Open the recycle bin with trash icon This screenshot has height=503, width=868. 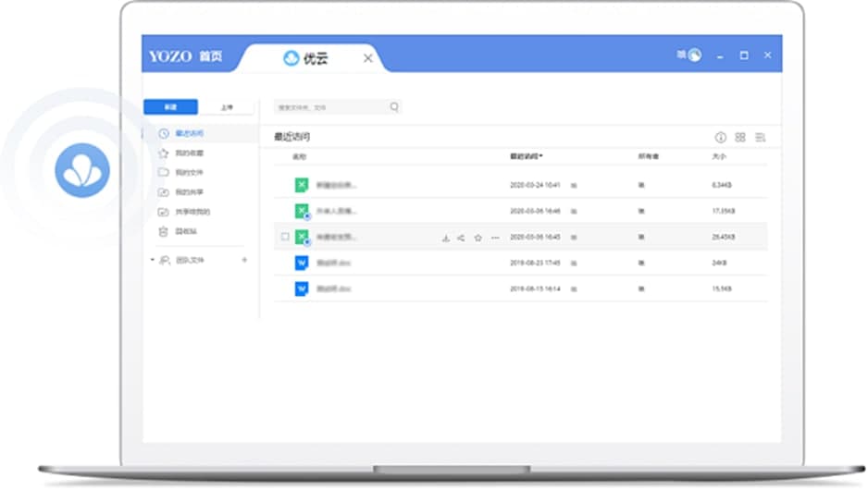pos(178,231)
